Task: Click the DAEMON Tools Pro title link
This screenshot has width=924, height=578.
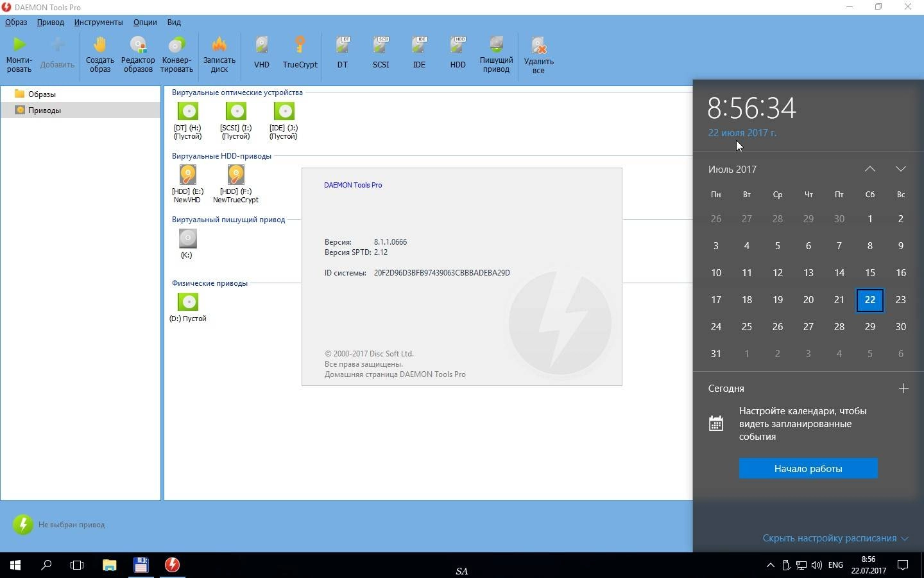Action: [x=353, y=185]
